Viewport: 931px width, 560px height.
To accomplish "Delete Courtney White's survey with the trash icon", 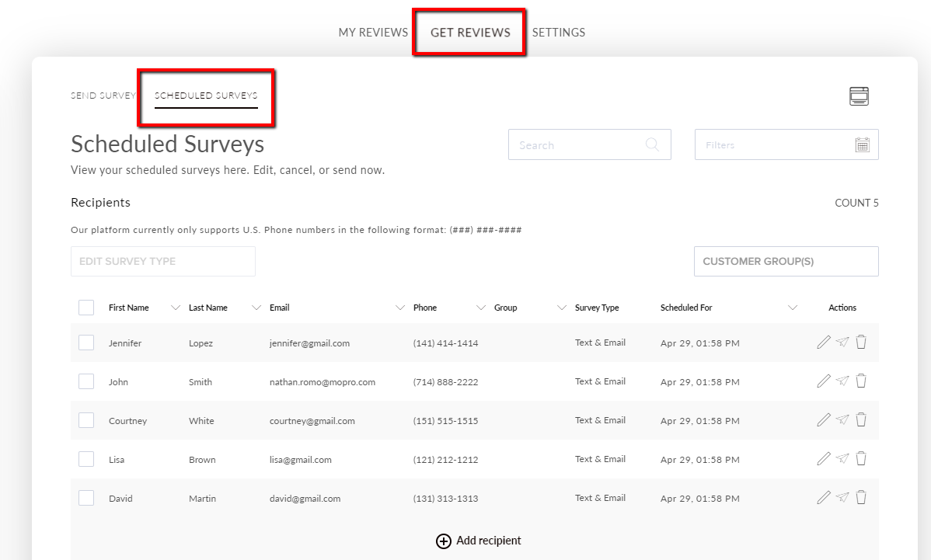I will (861, 419).
